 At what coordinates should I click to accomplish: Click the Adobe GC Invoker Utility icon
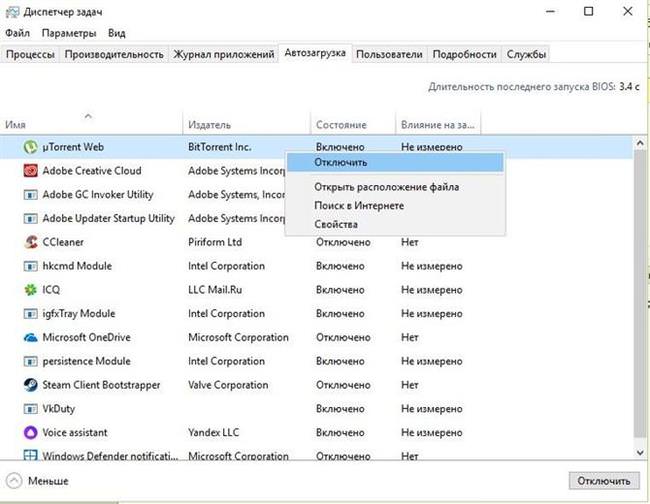click(31, 195)
